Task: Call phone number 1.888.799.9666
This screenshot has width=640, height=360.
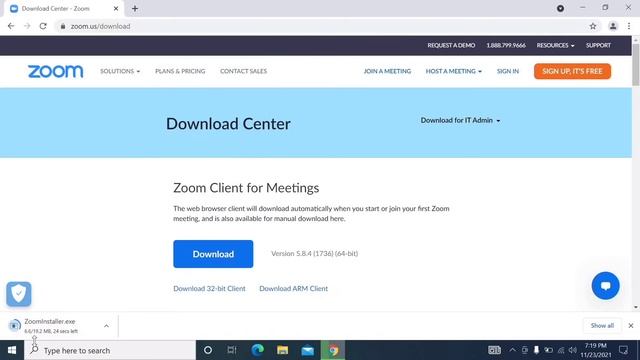Action: (506, 45)
